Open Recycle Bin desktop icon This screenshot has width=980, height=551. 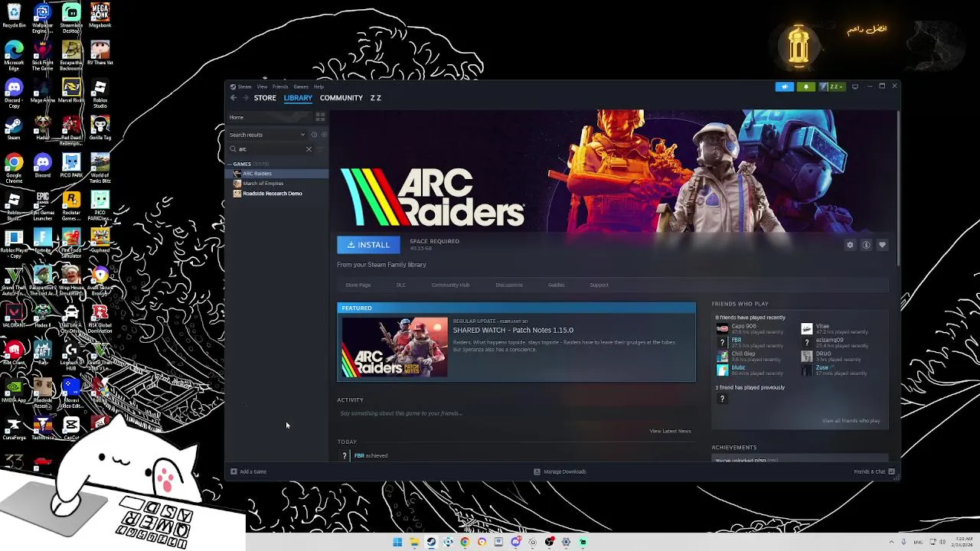click(x=14, y=16)
